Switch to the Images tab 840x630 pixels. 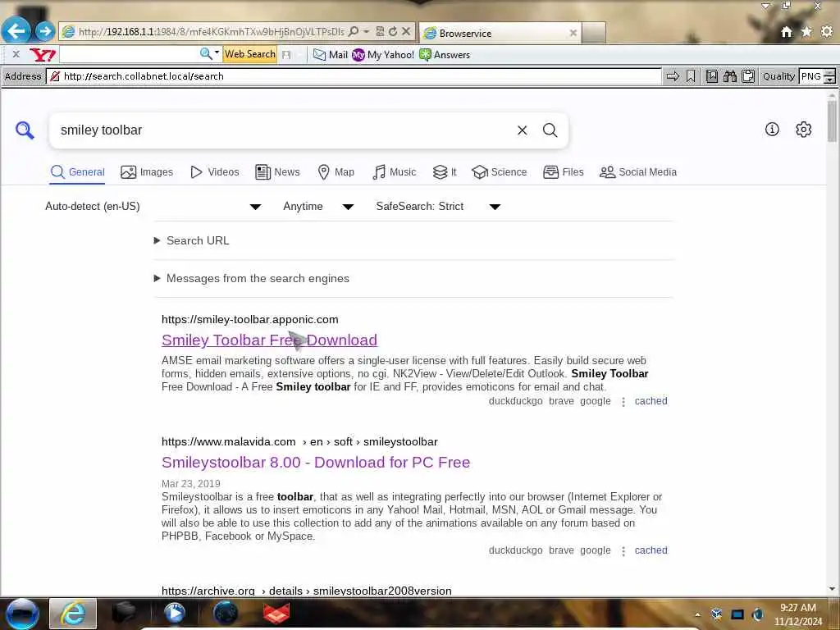tap(147, 172)
